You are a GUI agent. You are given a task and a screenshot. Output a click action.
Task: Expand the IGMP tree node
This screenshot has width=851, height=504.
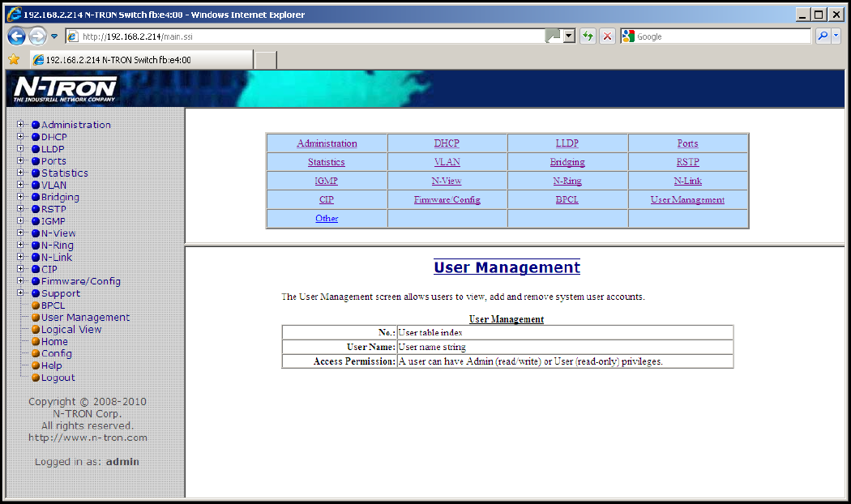coord(20,221)
